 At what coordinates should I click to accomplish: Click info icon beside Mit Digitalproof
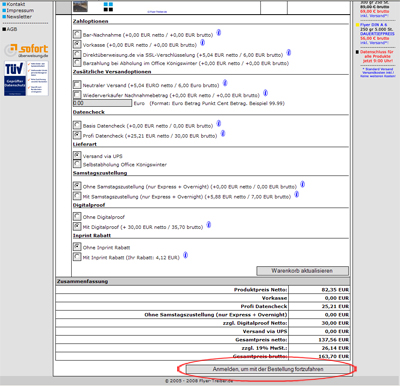[209, 225]
